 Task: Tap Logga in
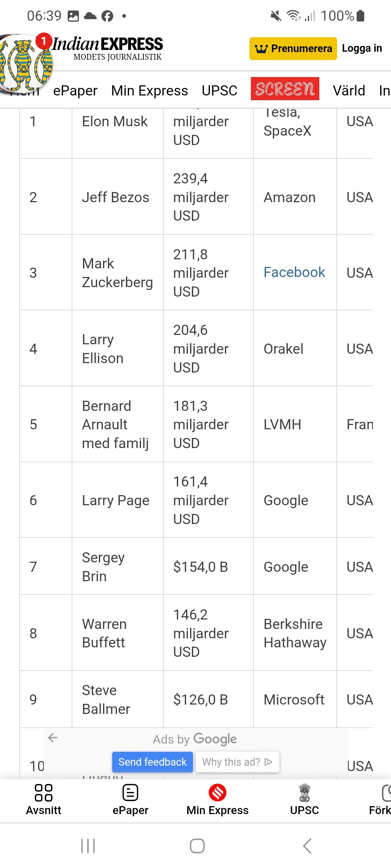pos(362,48)
